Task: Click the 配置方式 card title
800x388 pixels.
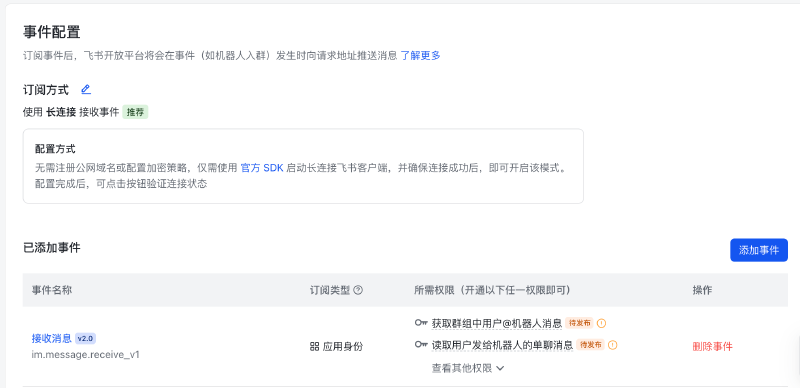Action: coord(55,149)
